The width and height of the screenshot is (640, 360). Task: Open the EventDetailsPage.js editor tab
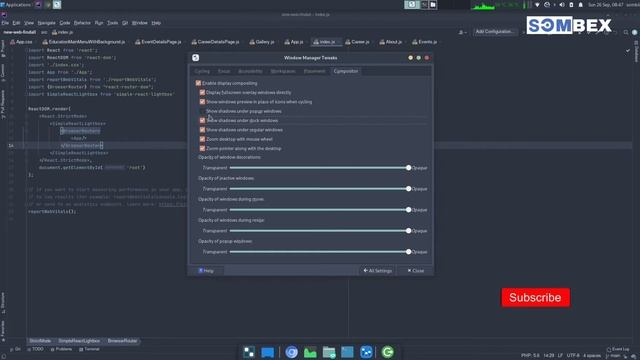pos(158,42)
